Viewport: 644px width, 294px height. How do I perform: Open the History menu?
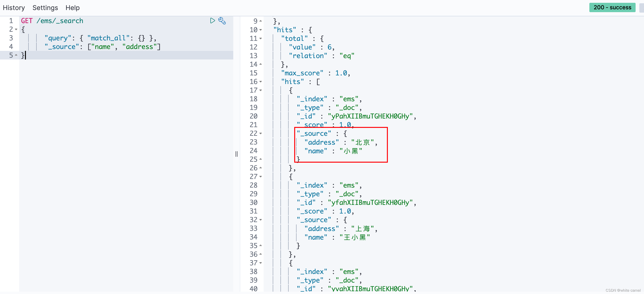(14, 8)
